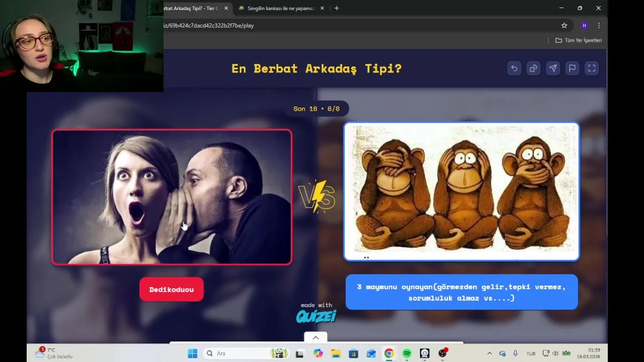Open Task View from the taskbar
The width and height of the screenshot is (644, 362).
pyautogui.click(x=299, y=353)
